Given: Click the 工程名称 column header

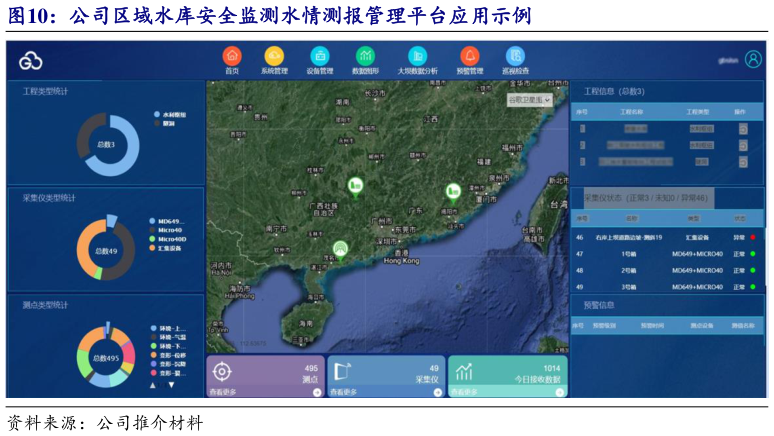Looking at the screenshot, I should tap(631, 112).
